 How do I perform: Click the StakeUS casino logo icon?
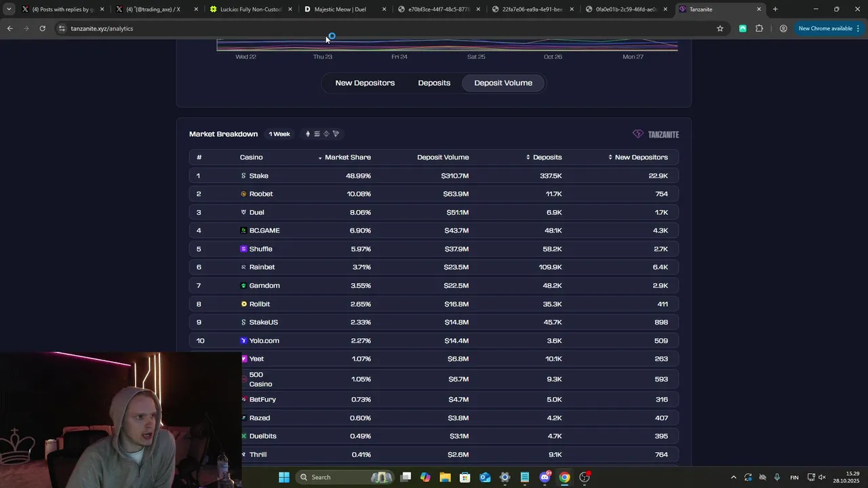point(243,322)
